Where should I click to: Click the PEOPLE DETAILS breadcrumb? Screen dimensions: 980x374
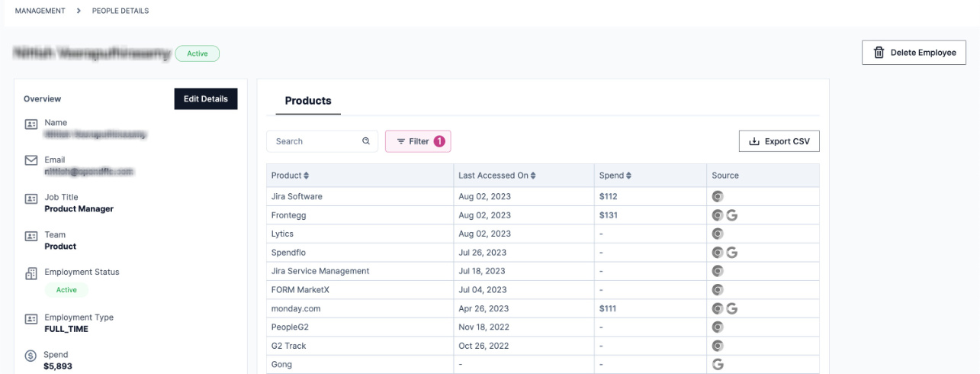120,11
